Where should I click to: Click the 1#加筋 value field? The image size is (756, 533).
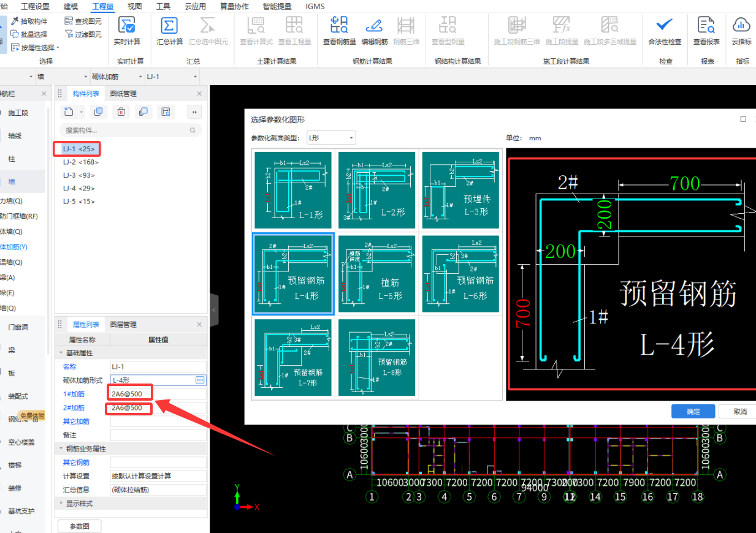pos(158,394)
